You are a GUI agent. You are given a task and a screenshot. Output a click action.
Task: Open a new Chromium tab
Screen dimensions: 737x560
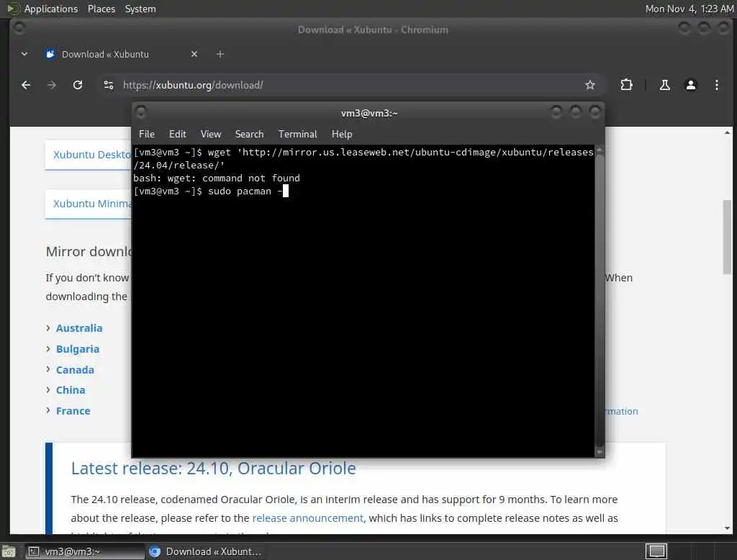(220, 54)
